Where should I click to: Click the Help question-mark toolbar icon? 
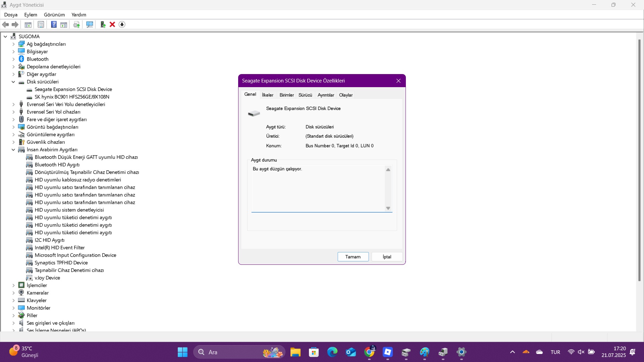[54, 24]
